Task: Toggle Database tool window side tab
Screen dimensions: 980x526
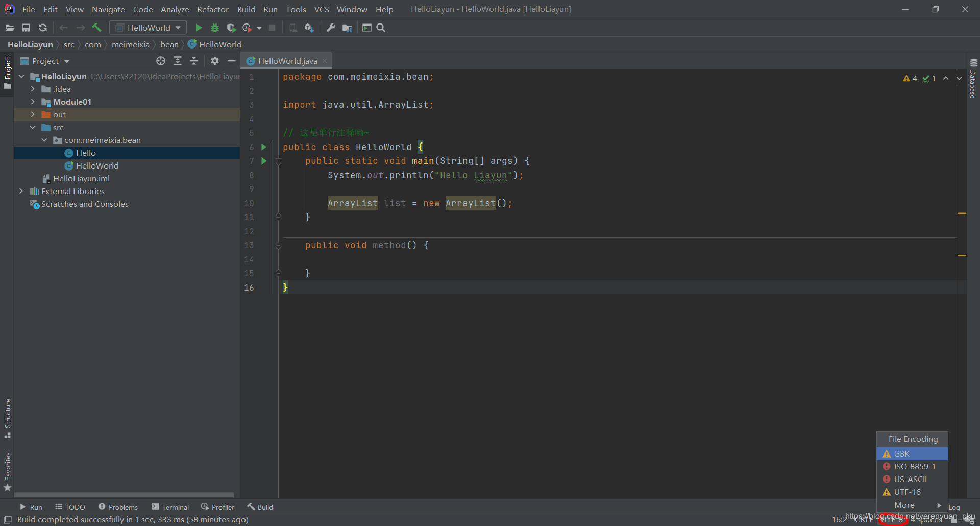Action: 973,79
